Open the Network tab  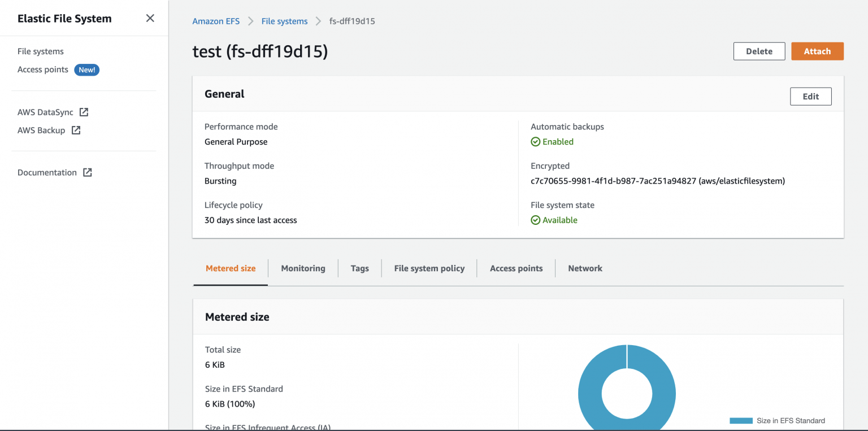(x=585, y=268)
